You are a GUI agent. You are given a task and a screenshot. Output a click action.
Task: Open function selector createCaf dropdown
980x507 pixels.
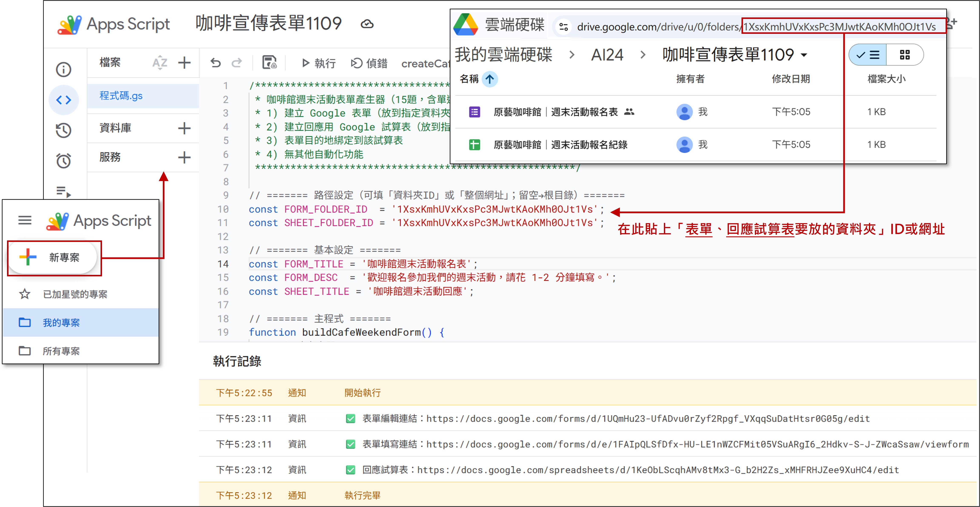pos(425,64)
